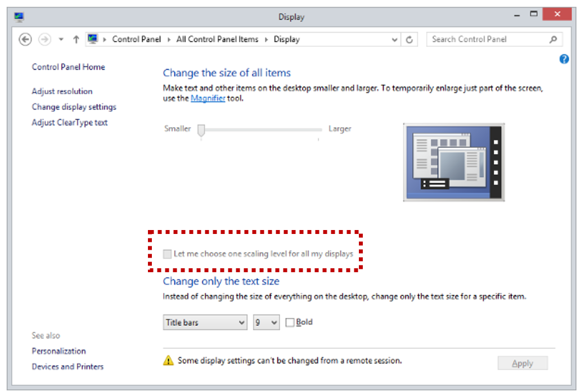The image size is (585, 392).
Task: Click the Back navigation arrow
Action: click(x=25, y=39)
